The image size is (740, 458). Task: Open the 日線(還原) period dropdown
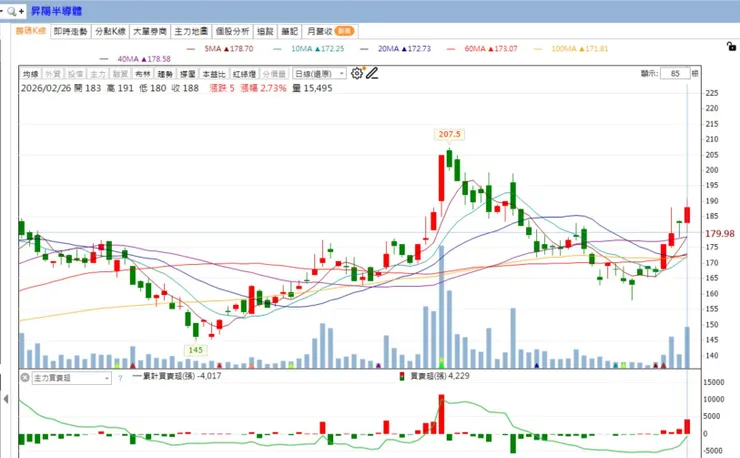[x=320, y=74]
